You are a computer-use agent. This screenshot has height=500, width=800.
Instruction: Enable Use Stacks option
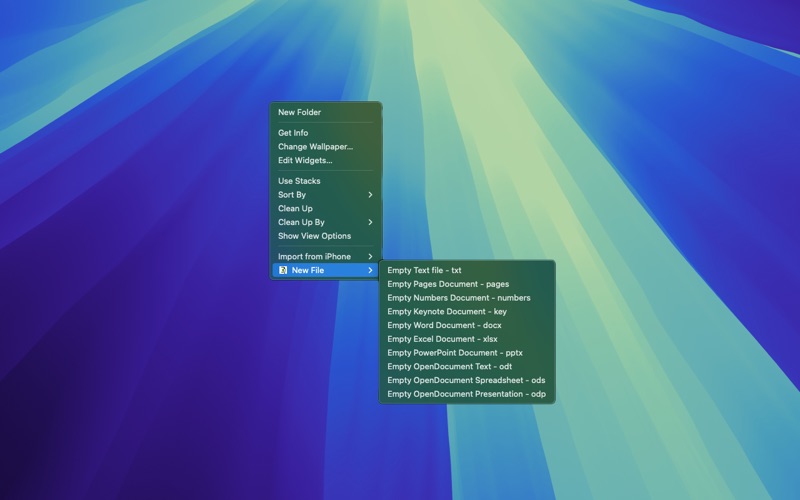(326, 181)
